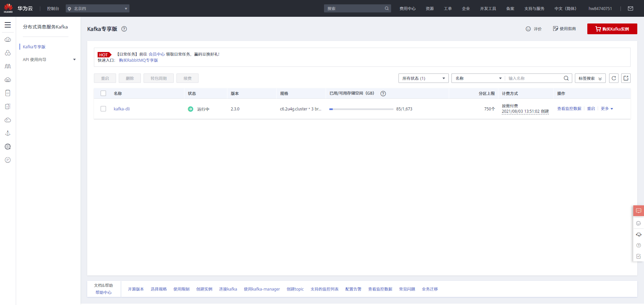The image size is (644, 305).
Task: Open the red chat bubble widget
Action: pyautogui.click(x=639, y=211)
